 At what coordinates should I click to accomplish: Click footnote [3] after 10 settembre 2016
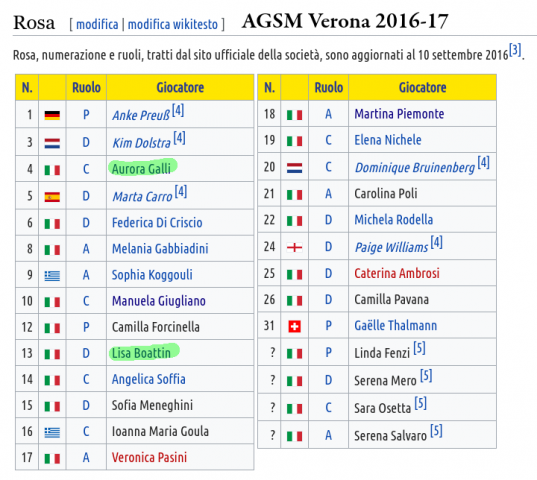coord(515,50)
